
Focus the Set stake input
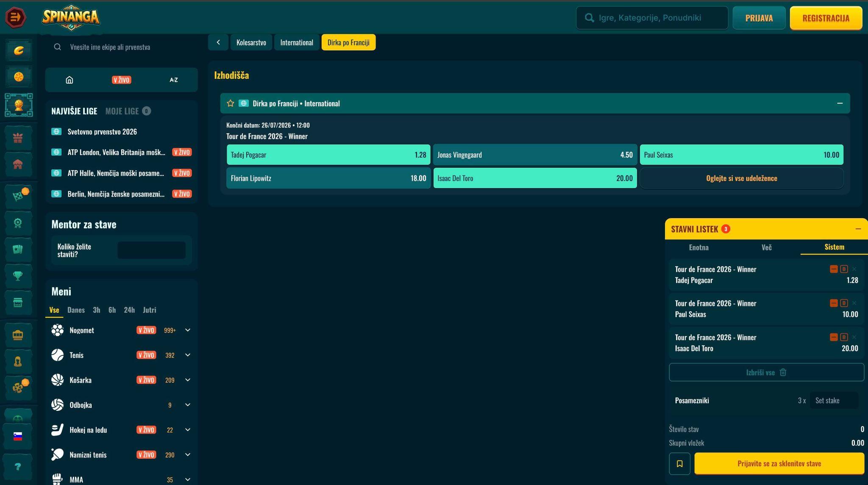click(834, 400)
